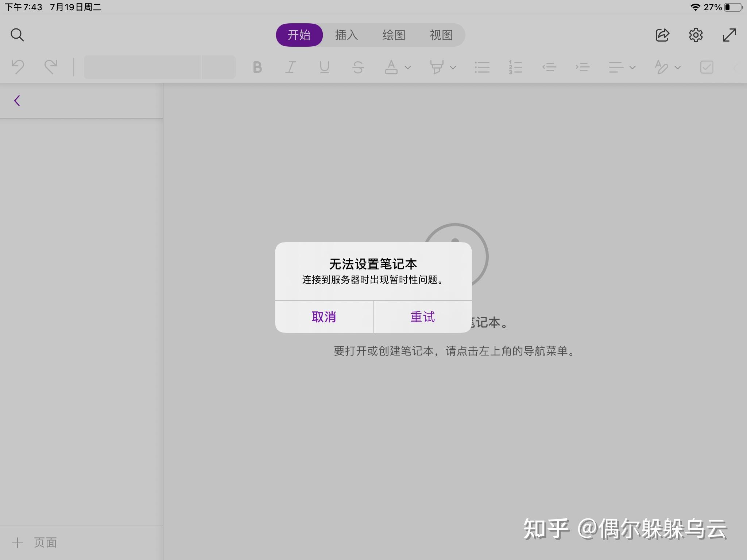This screenshot has height=560, width=747.
Task: Open the text styles button
Action: (661, 67)
